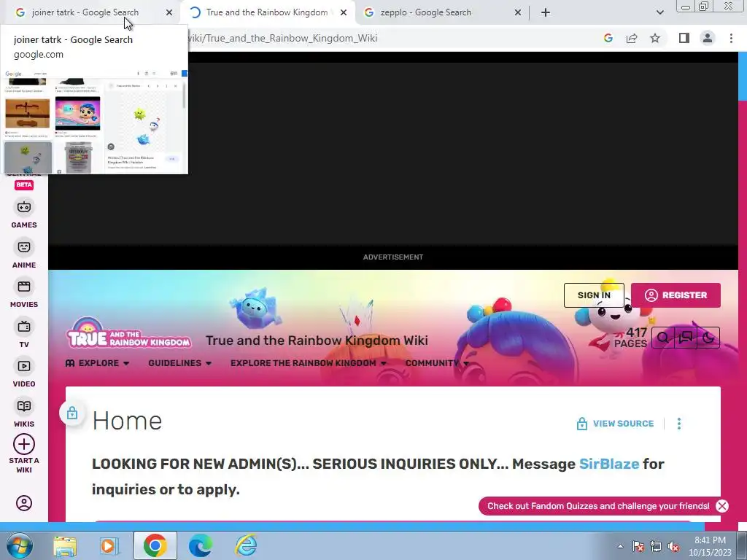Expand Explore the Rainbow Kingdom dropdown
The width and height of the screenshot is (747, 560).
pos(309,363)
